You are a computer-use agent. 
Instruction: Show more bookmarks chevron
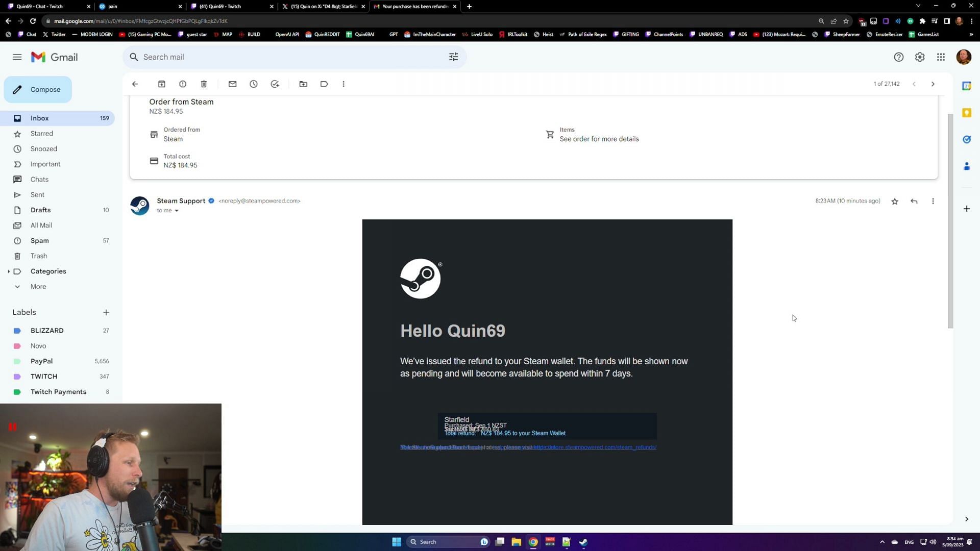971,35
